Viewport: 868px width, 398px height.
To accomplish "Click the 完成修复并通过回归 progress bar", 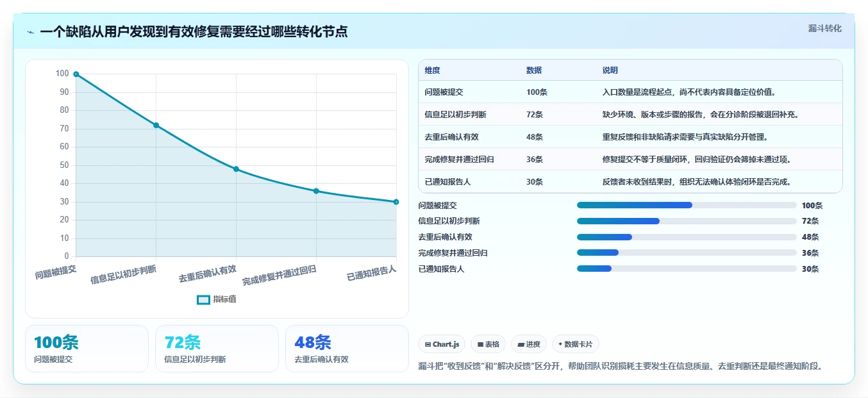I will [x=687, y=253].
